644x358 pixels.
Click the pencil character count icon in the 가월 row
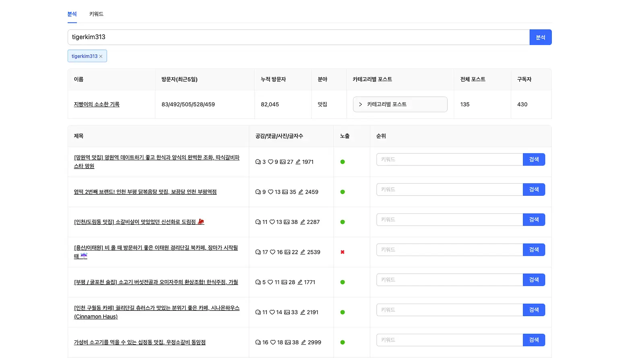click(x=300, y=282)
